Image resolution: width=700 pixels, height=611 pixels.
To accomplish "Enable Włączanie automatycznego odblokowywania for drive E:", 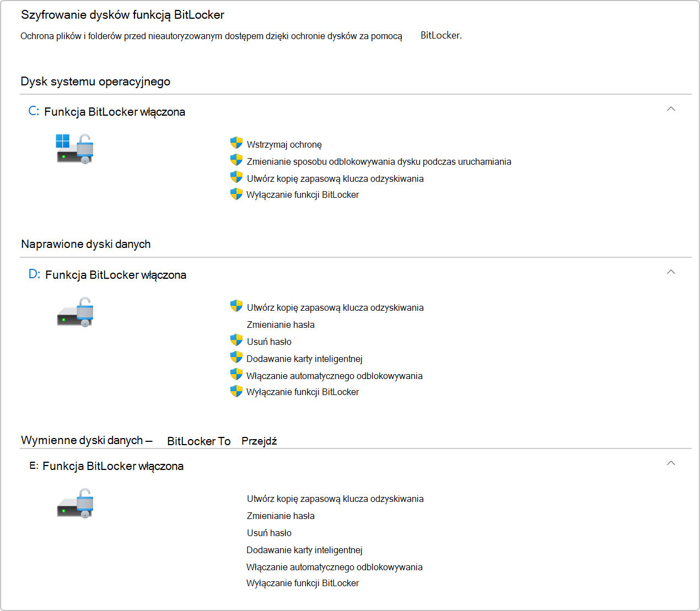I will [335, 567].
